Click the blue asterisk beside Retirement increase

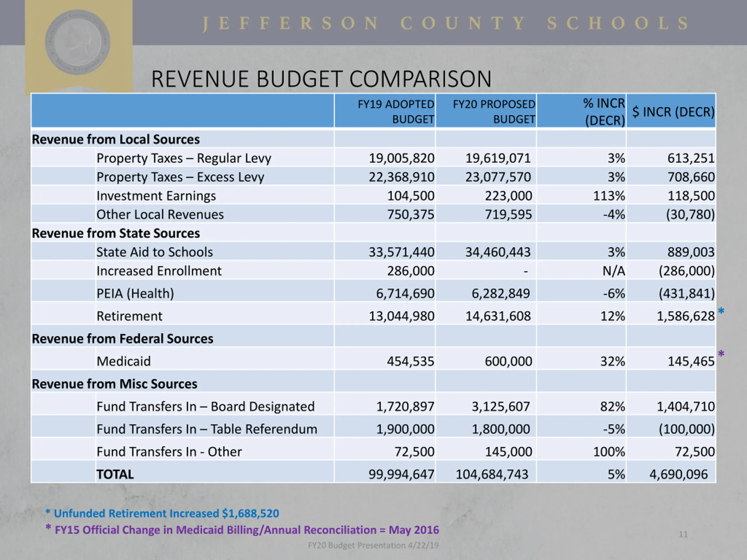(x=721, y=311)
